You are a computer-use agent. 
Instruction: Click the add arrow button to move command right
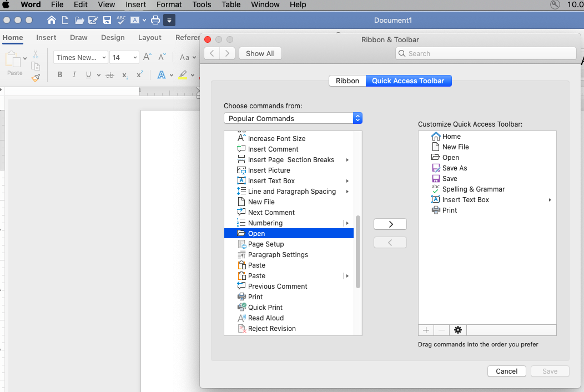[390, 224]
